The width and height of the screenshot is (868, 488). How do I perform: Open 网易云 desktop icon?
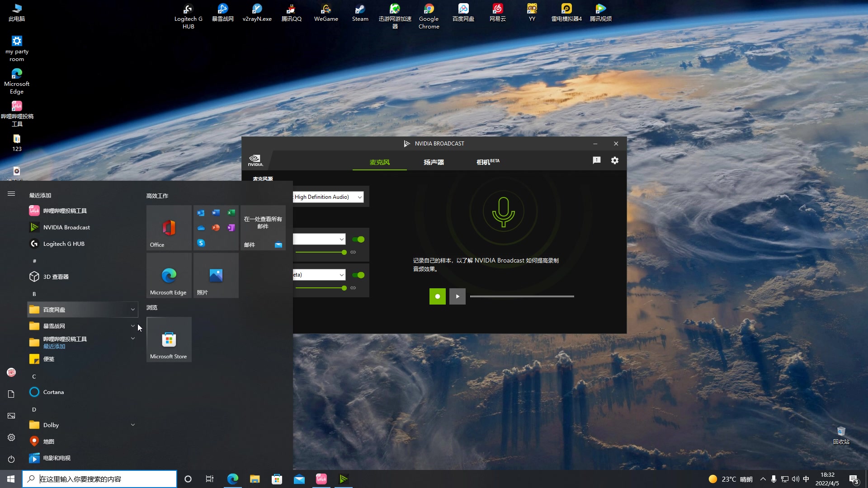(x=497, y=13)
